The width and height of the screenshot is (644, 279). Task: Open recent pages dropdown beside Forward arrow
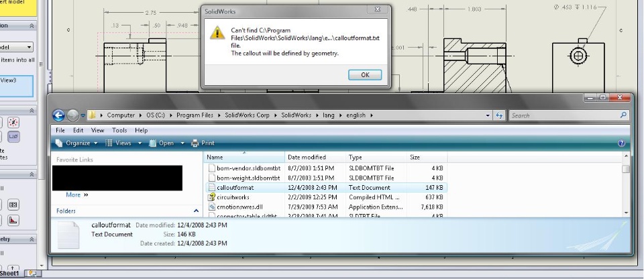click(83, 116)
